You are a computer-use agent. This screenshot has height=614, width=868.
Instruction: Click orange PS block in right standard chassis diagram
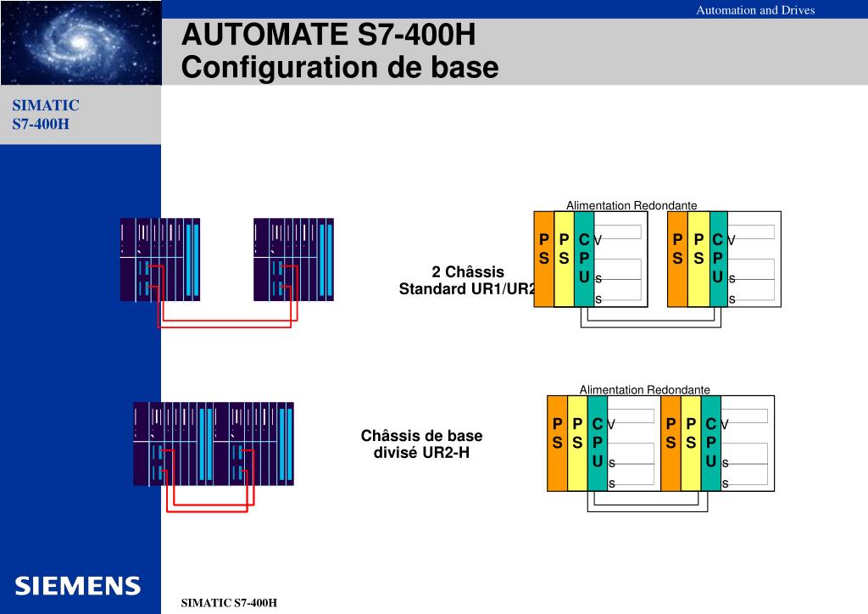[677, 260]
